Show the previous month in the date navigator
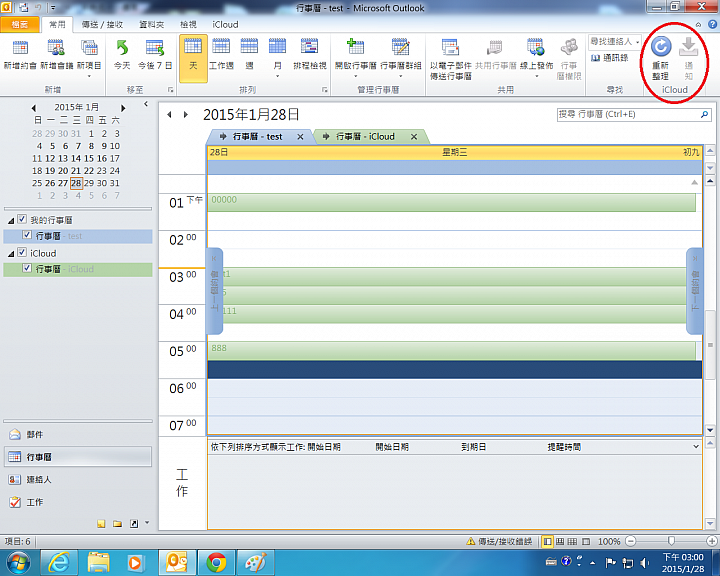This screenshot has height=576, width=720. 34,108
